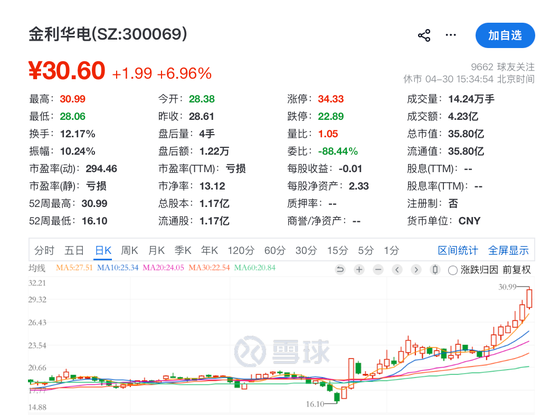Click the 最低 value 28.06
The height and width of the screenshot is (415, 550).
tap(73, 116)
